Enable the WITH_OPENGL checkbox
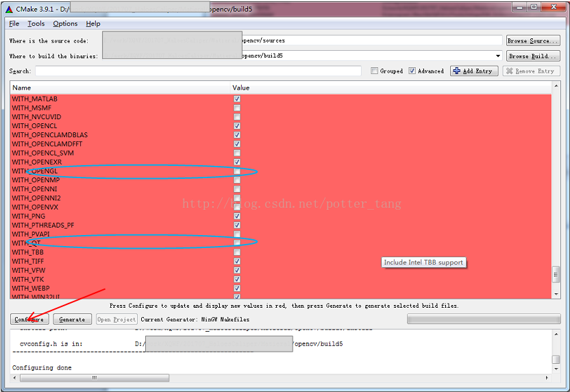570x392 pixels. (237, 171)
